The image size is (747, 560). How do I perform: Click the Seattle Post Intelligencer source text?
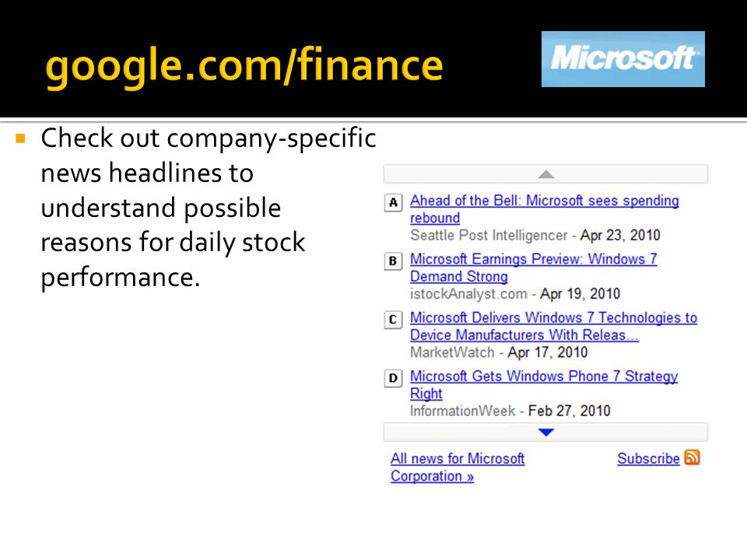click(489, 235)
